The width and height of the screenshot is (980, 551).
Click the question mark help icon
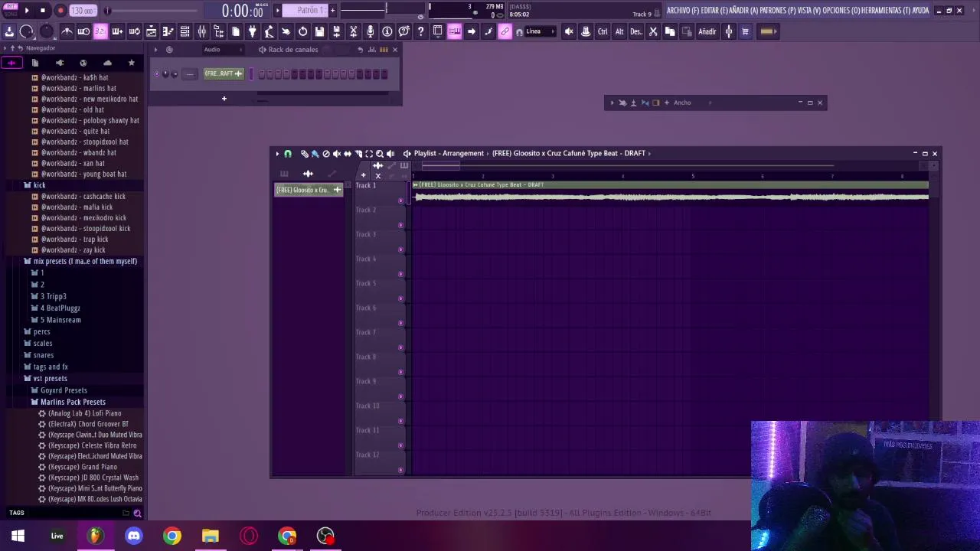[420, 31]
